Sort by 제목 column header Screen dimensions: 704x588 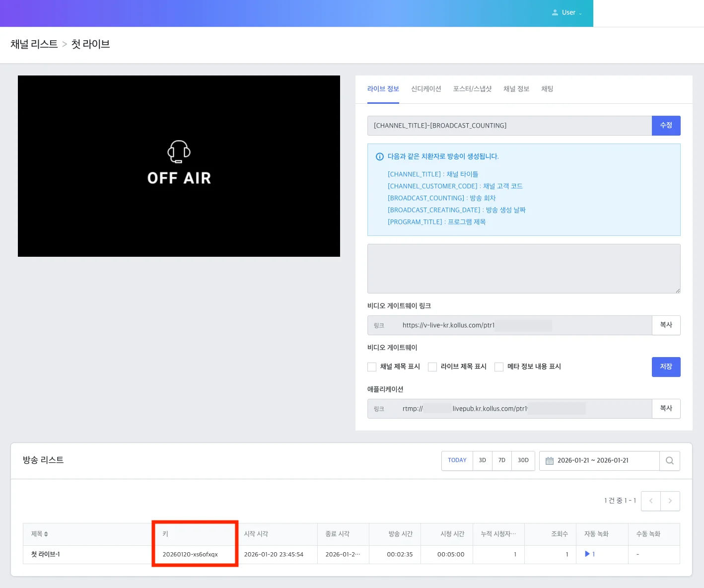(x=40, y=534)
